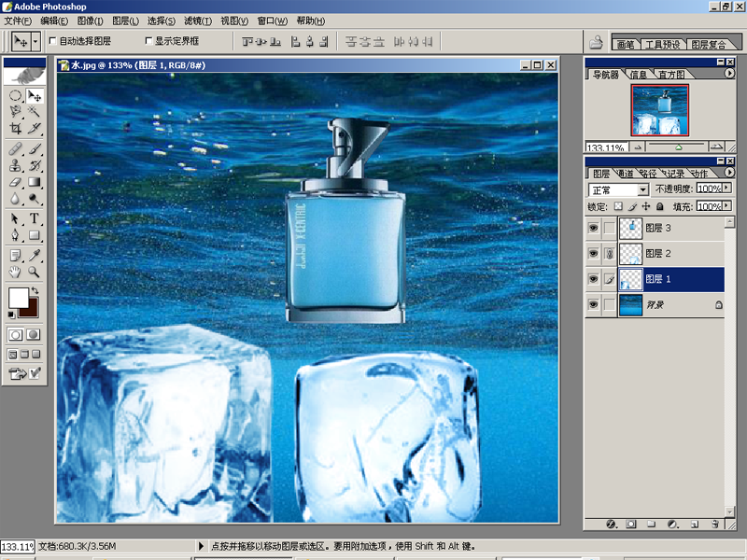
Task: Select the Gradient tool
Action: click(x=34, y=182)
